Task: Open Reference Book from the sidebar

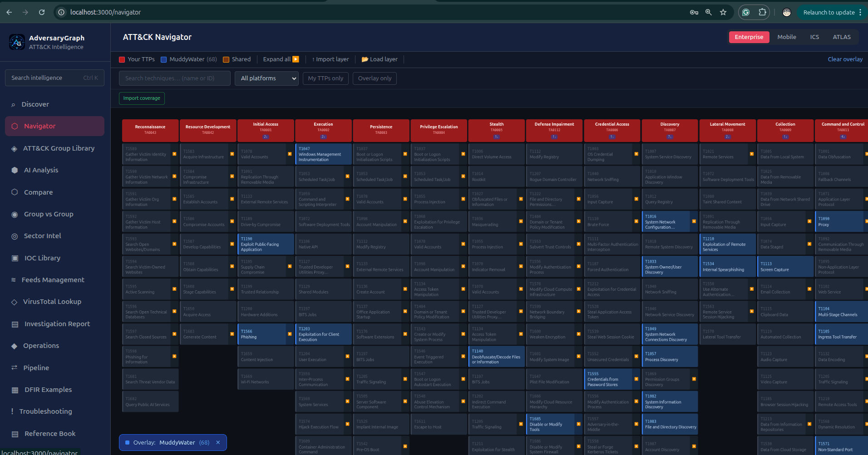Action: 54,434
